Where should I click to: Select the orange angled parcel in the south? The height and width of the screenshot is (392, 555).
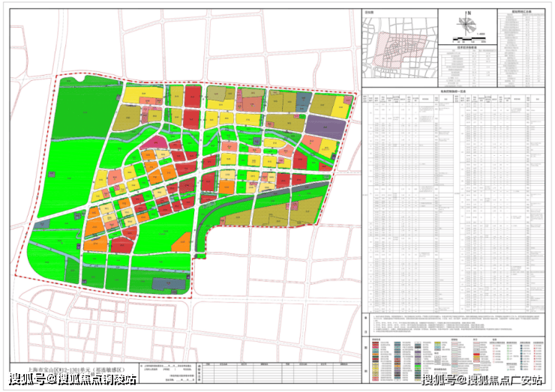[183, 241]
